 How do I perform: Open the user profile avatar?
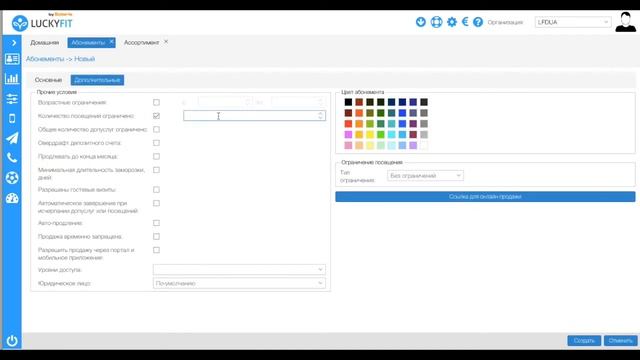pyautogui.click(x=625, y=22)
